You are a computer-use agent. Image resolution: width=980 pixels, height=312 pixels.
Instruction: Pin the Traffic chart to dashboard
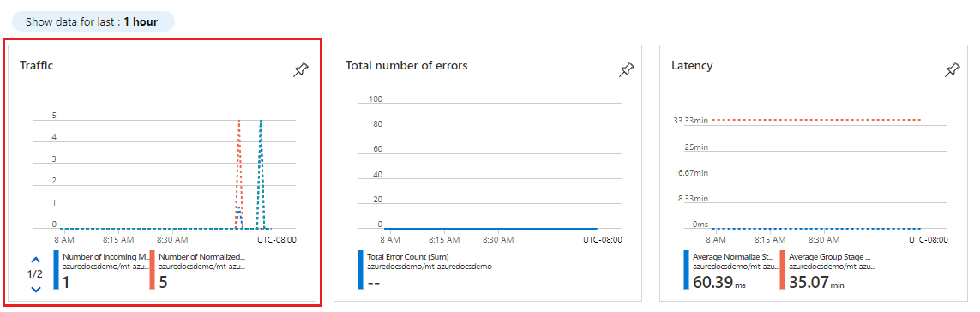point(301,70)
